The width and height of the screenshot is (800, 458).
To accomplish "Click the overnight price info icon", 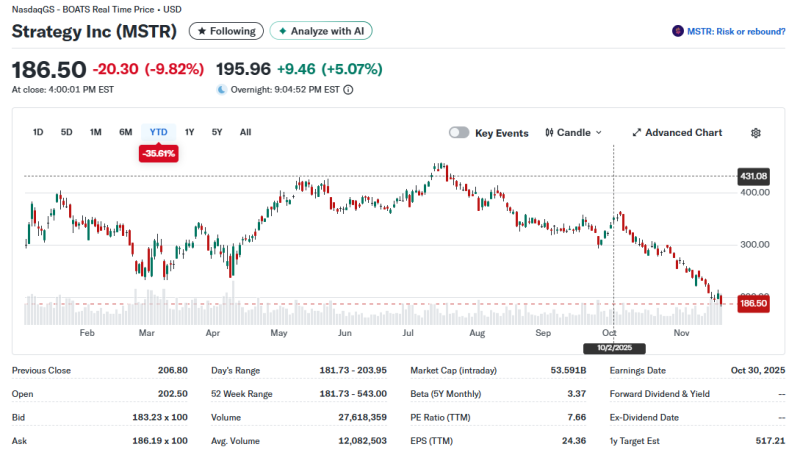I will [x=348, y=90].
